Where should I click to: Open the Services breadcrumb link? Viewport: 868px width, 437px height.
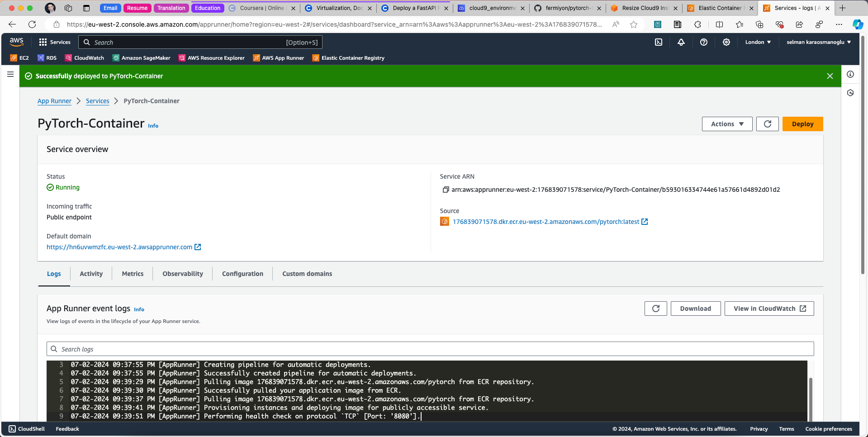[x=98, y=101]
